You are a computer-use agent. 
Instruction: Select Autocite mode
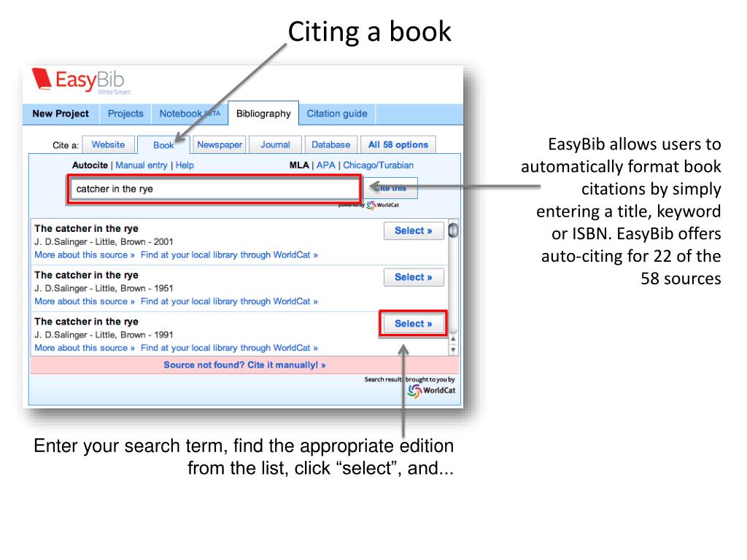pyautogui.click(x=90, y=166)
